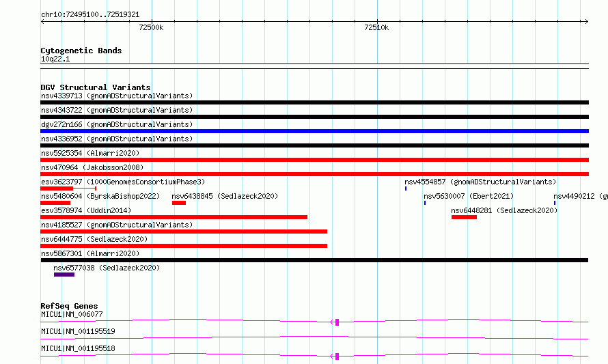
Task: Click the black nsv4343722 variant bar
Action: tap(314, 117)
